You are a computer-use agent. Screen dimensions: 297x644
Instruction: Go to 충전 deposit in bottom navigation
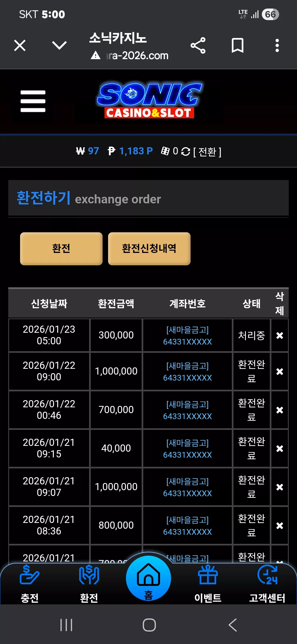coord(30,583)
